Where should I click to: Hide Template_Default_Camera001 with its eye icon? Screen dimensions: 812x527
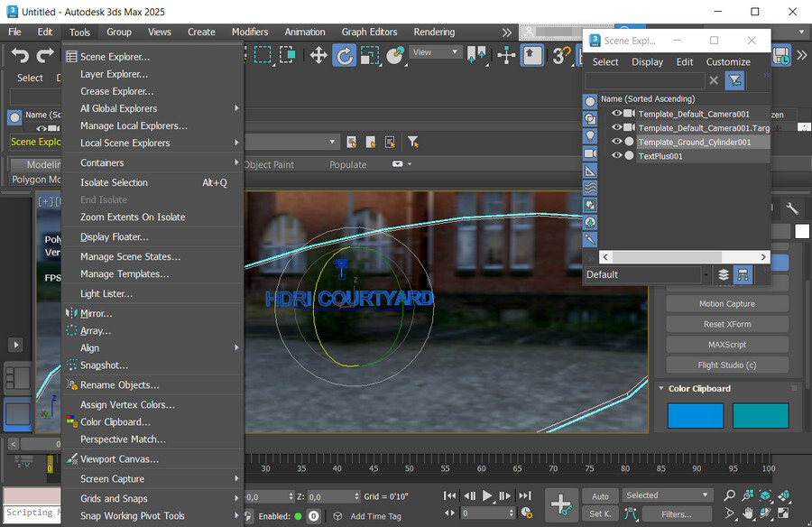(616, 114)
